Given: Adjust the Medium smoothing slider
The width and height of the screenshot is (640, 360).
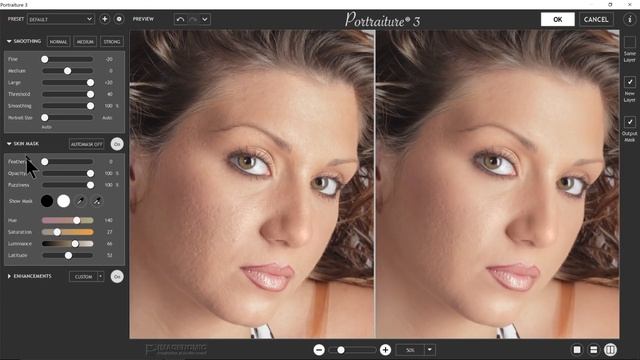Looking at the screenshot, I should tap(68, 71).
